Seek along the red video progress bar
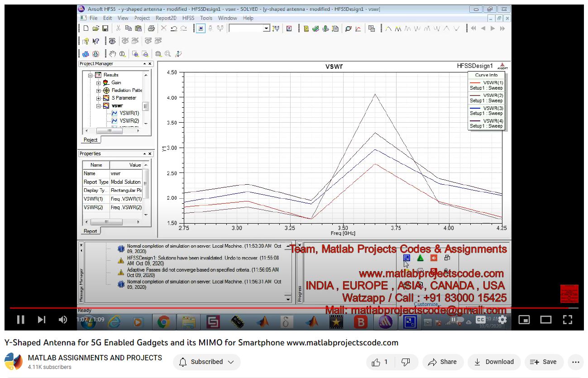This screenshot has width=588, height=378. pos(290,308)
